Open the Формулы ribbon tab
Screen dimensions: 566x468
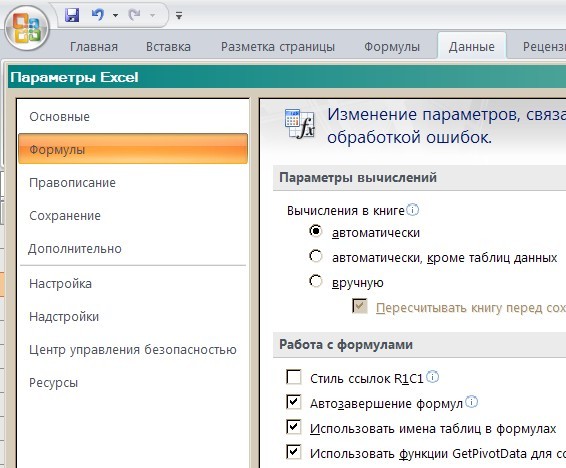pyautogui.click(x=392, y=47)
